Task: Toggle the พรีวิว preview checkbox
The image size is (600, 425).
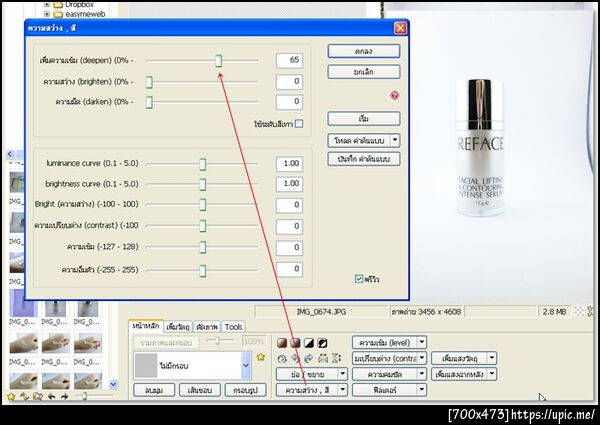Action: coord(359,279)
